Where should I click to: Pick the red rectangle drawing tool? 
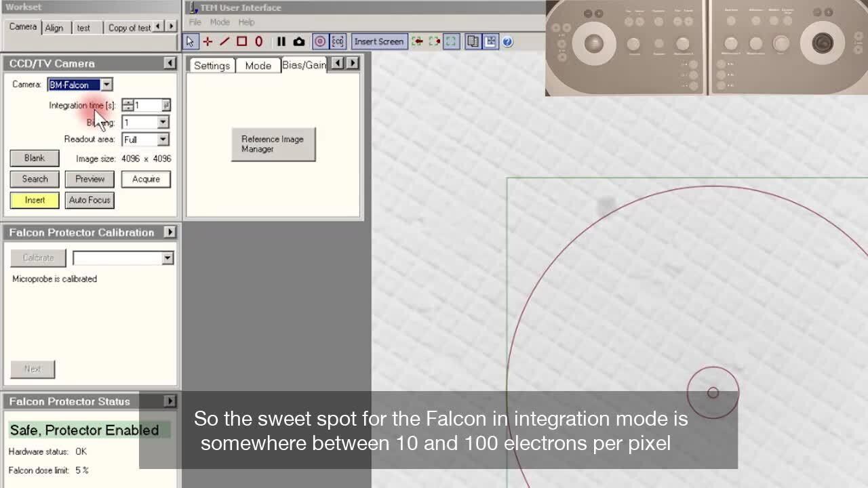click(x=241, y=41)
